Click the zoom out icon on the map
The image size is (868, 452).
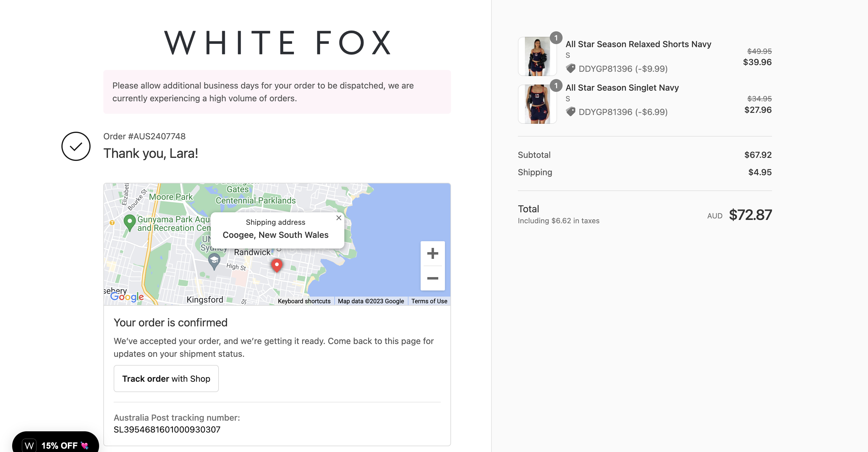pos(433,278)
